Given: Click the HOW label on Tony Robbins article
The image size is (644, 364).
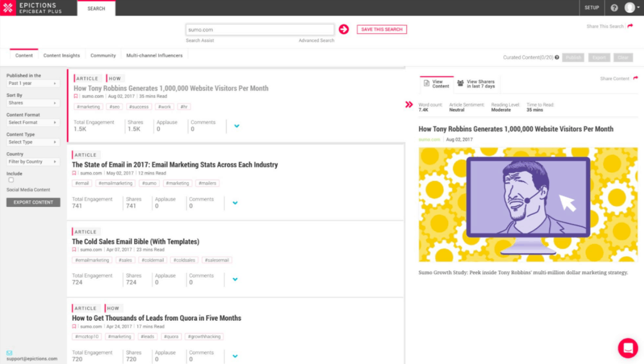Looking at the screenshot, I should point(114,79).
